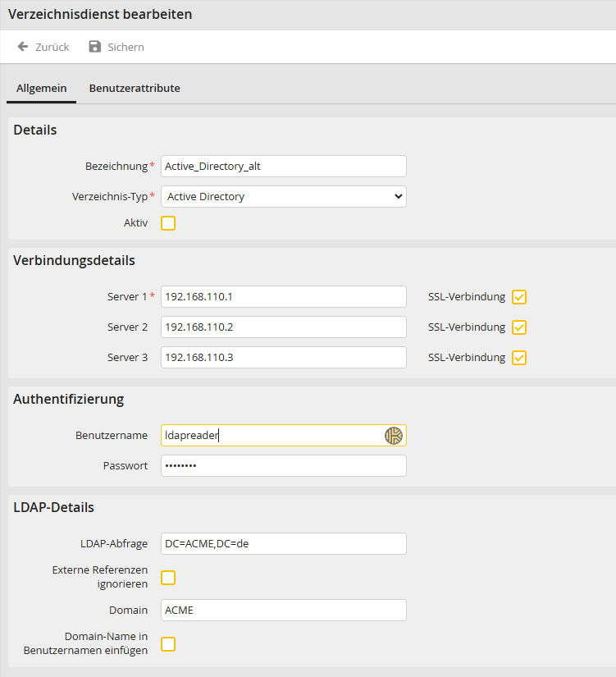The height and width of the screenshot is (677, 616).
Task: Click into the Passwort field
Action: [x=284, y=465]
